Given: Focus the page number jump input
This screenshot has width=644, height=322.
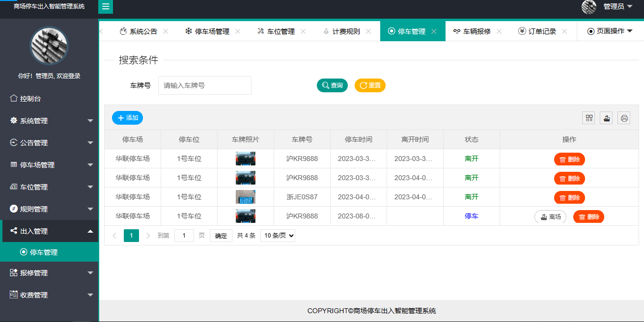Looking at the screenshot, I should (x=184, y=236).
